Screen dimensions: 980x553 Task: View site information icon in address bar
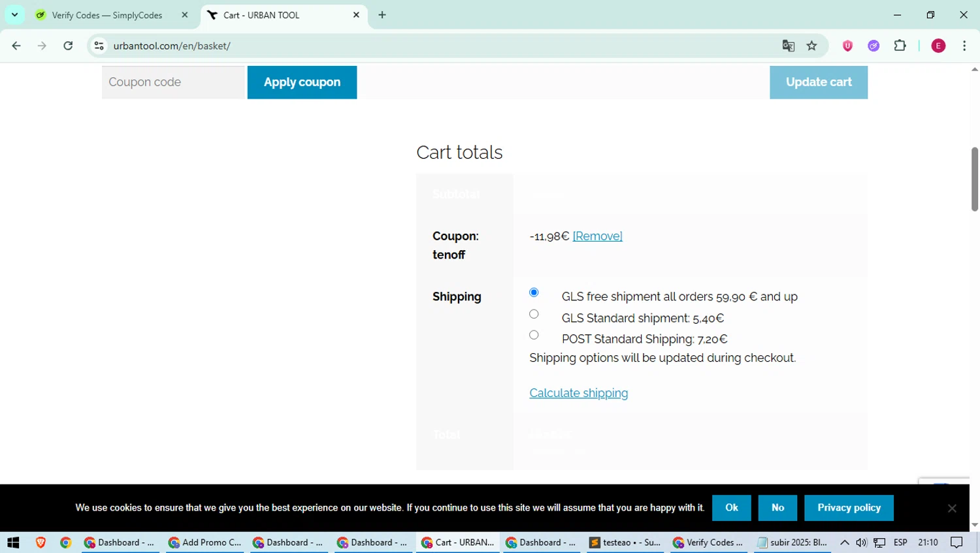pos(99,46)
